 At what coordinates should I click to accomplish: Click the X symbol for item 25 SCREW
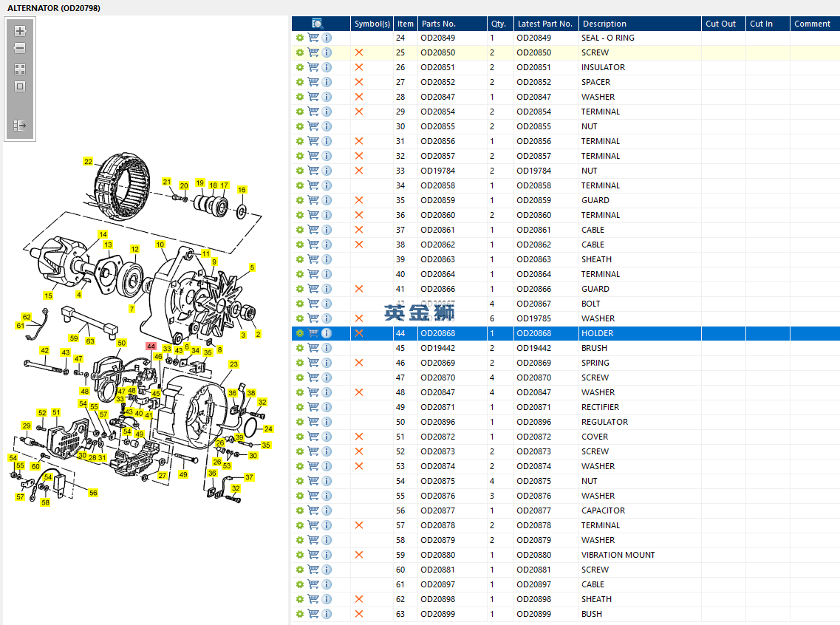tap(359, 52)
